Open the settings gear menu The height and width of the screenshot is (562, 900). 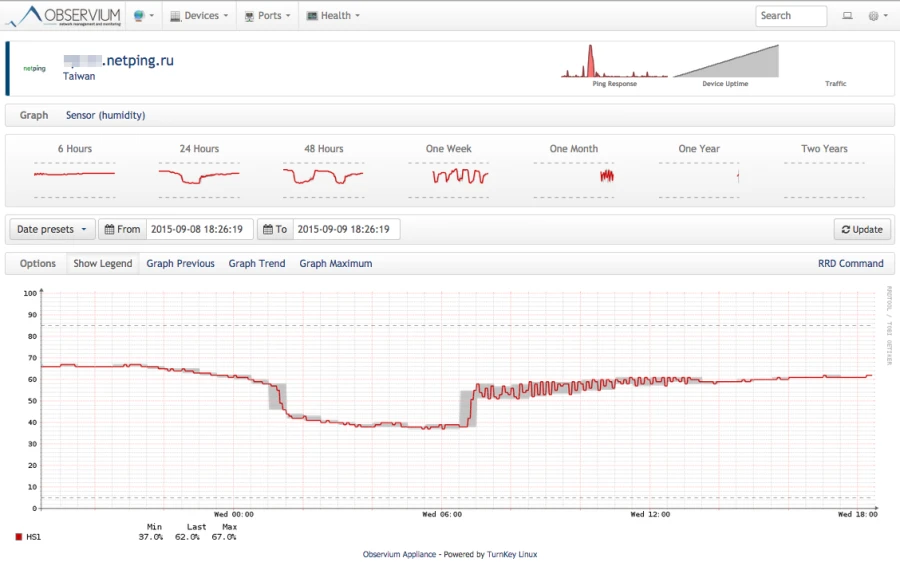[873, 16]
